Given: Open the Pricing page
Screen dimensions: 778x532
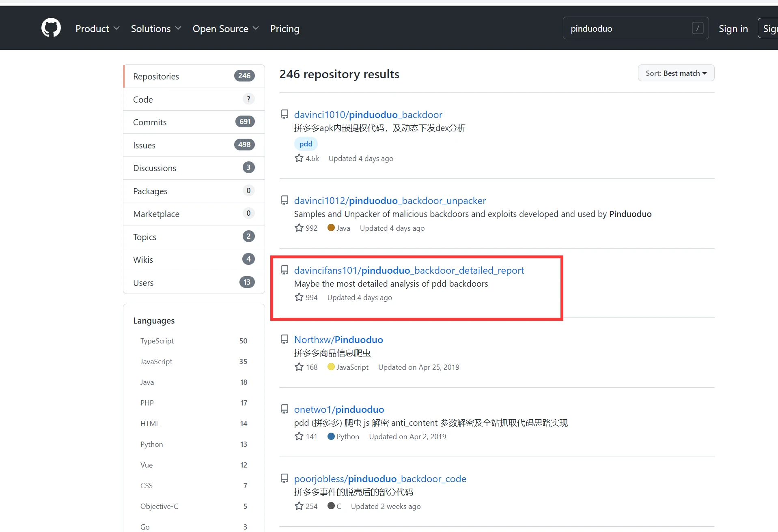Looking at the screenshot, I should pyautogui.click(x=285, y=29).
